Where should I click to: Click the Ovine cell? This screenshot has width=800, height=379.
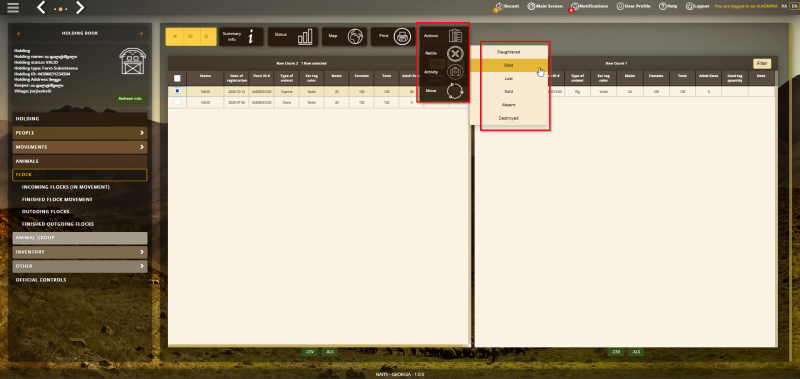click(286, 102)
